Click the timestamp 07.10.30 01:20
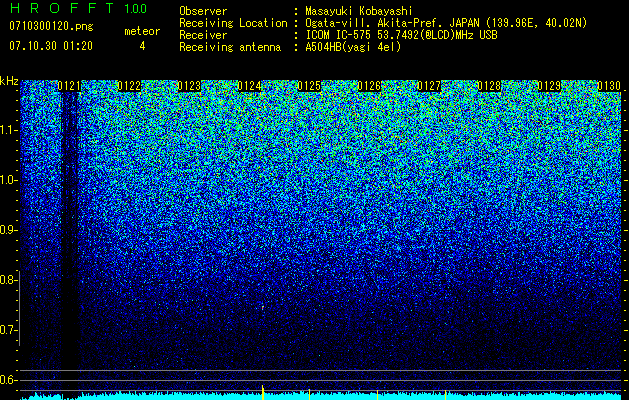Viewport: 629px width, 400px height. point(51,46)
